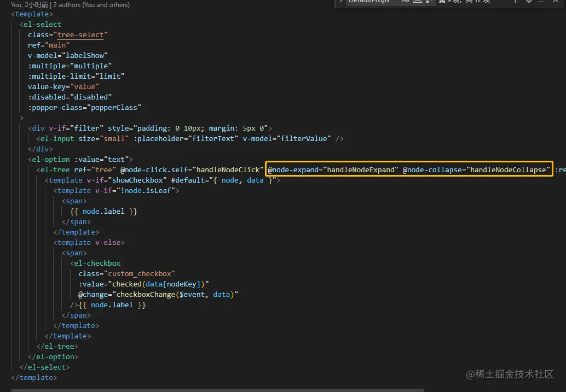Click the :value="checked(data[nodeKey])" line
566x392 pixels.
(x=143, y=284)
